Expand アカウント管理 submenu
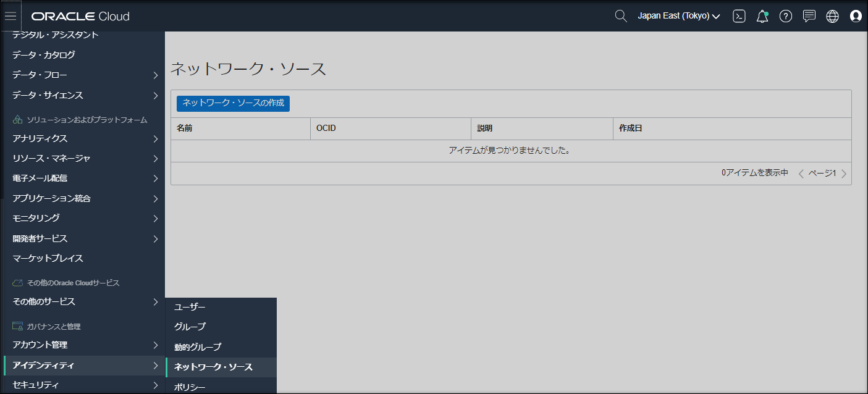 (x=84, y=345)
